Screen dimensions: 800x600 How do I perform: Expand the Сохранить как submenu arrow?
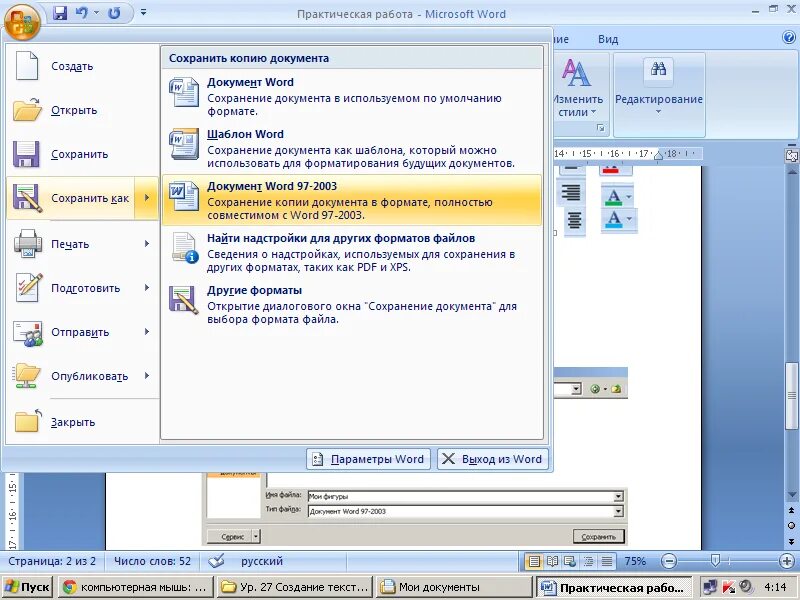click(147, 198)
